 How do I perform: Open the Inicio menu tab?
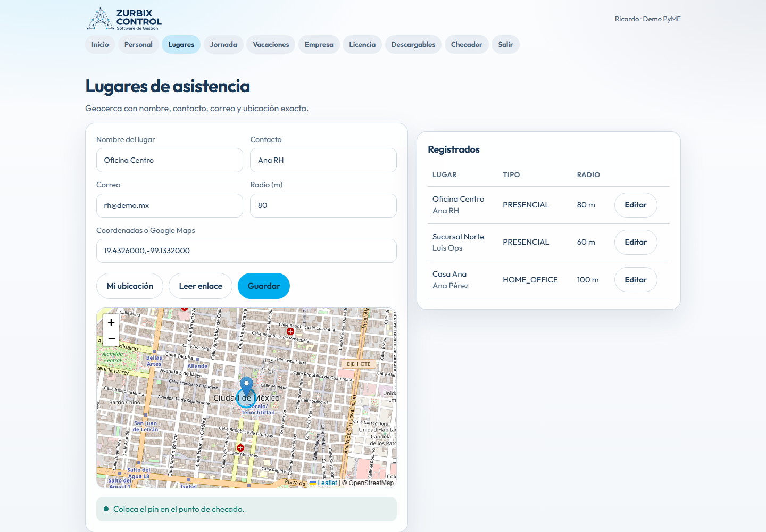[x=100, y=45]
